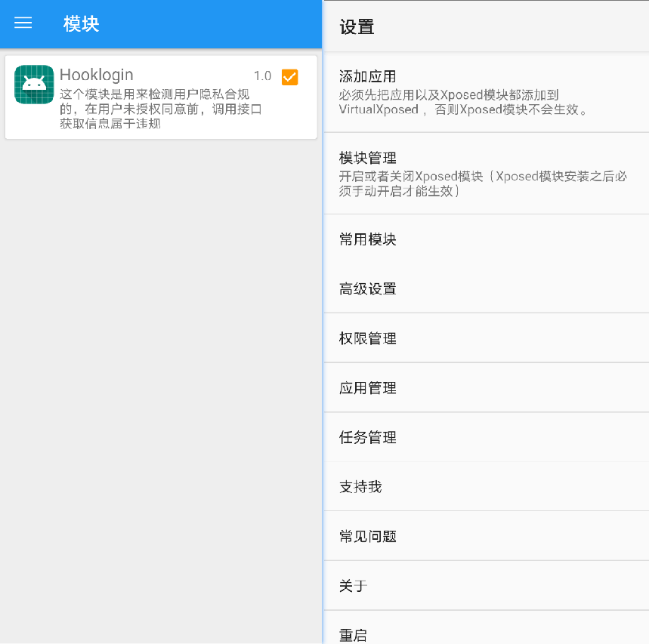Open 应用管理 entry
Screen dimensions: 649x644
point(487,387)
